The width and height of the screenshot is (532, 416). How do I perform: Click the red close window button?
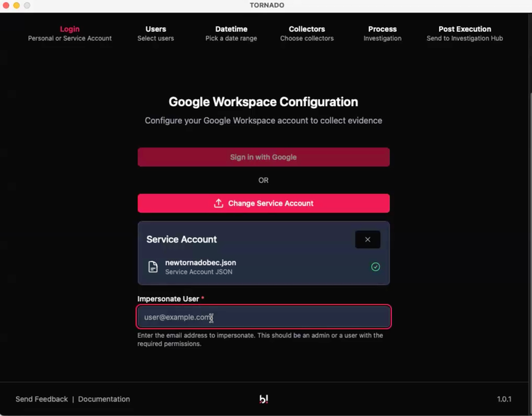click(6, 6)
